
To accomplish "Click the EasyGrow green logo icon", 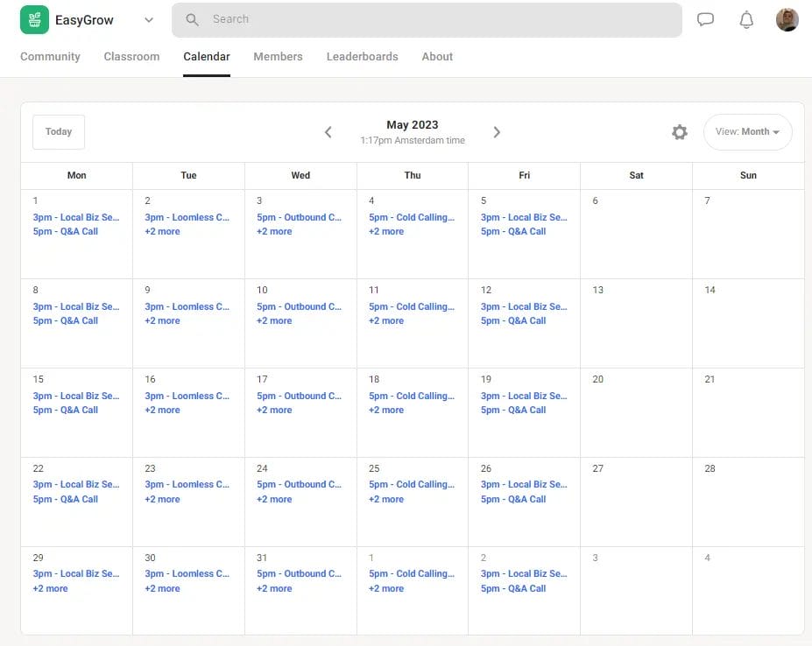I will pyautogui.click(x=34, y=20).
